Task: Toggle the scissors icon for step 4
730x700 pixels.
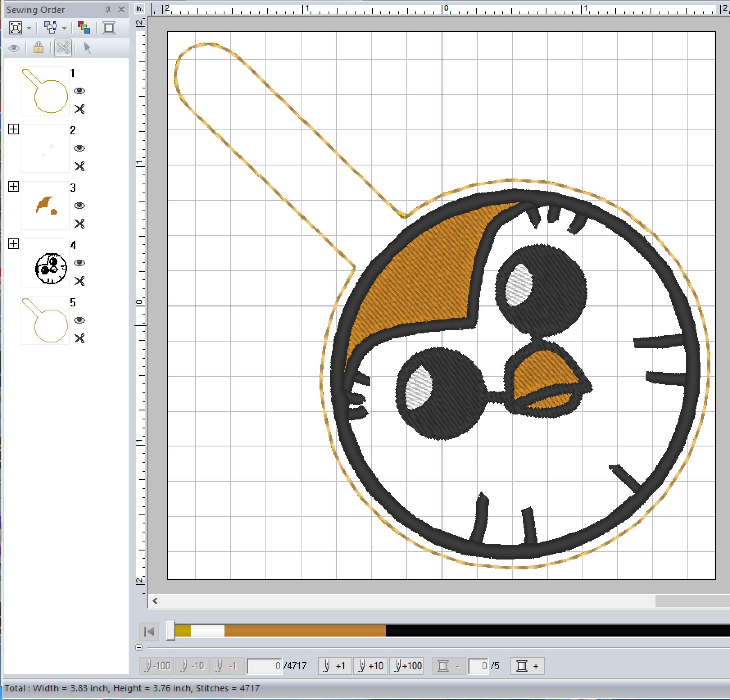Action: click(x=79, y=281)
